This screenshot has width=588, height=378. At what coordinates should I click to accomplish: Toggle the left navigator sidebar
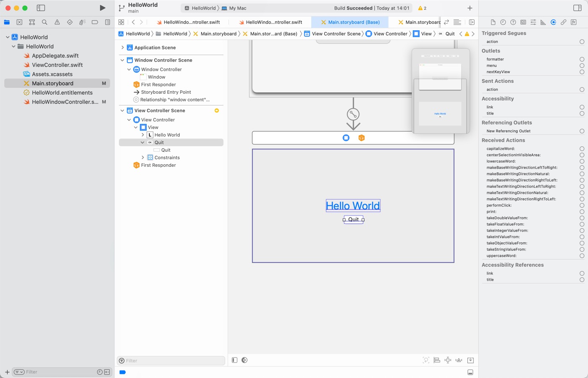[41, 8]
